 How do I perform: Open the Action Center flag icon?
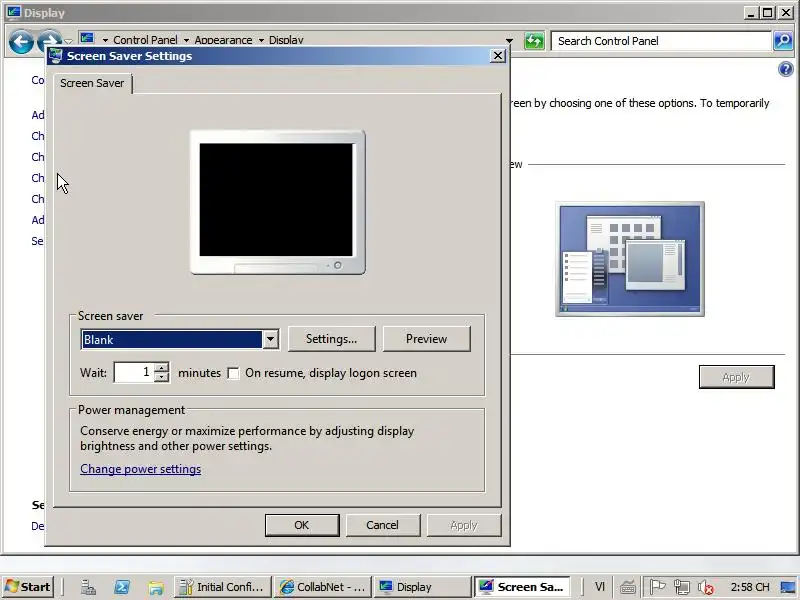657,587
